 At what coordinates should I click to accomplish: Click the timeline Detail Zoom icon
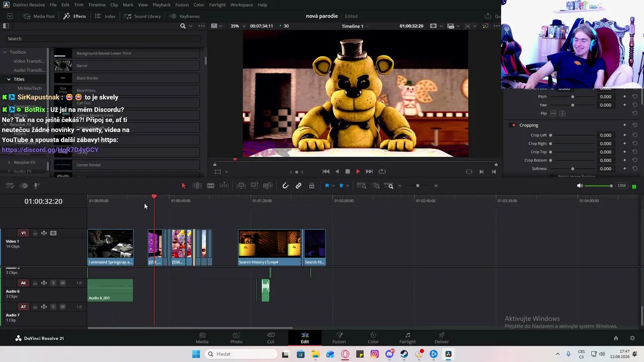376,186
